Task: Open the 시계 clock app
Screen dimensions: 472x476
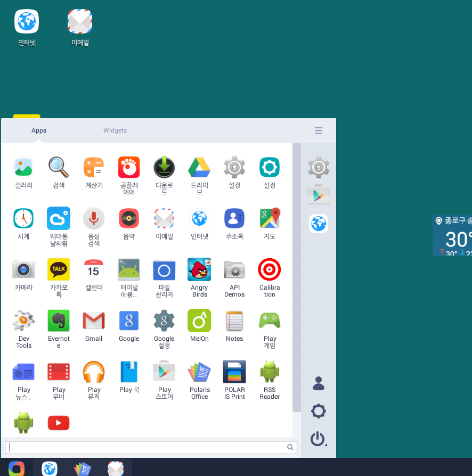Action: 23,218
